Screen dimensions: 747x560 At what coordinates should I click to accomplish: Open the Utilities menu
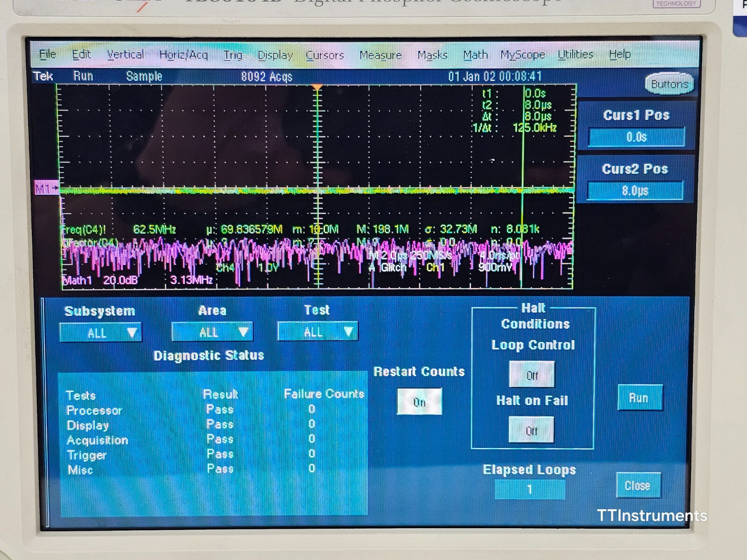pos(576,54)
